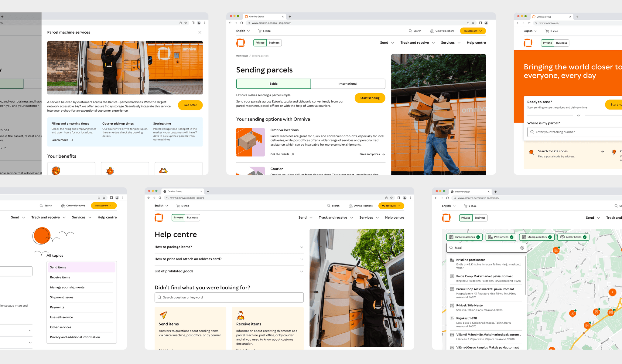Click Omniva locations icon in Help centre header

tap(350, 206)
